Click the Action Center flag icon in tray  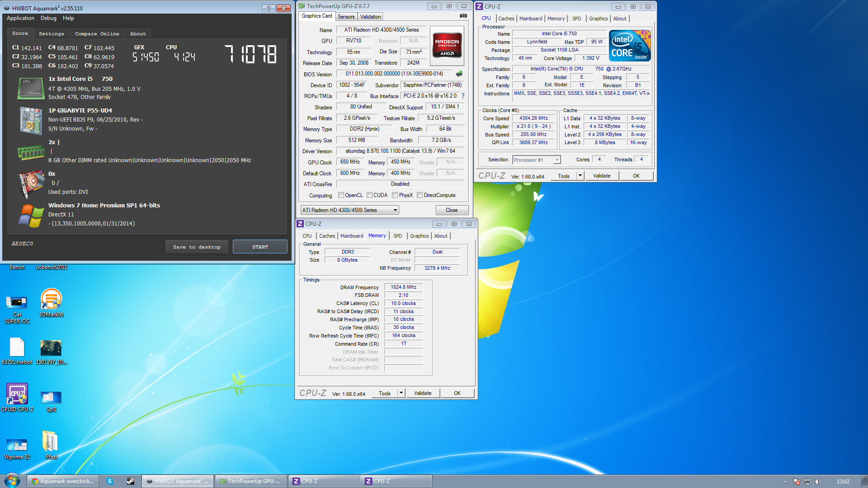[797, 482]
